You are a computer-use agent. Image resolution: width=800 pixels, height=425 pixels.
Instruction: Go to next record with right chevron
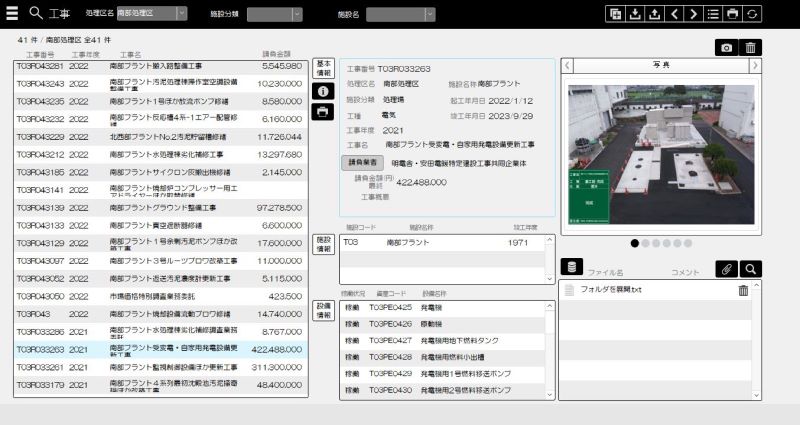tap(693, 14)
